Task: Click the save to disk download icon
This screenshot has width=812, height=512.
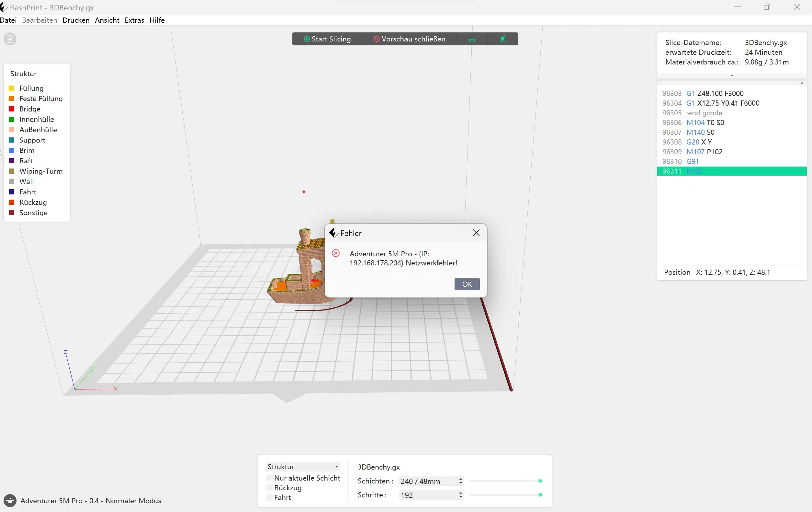Action: (472, 39)
